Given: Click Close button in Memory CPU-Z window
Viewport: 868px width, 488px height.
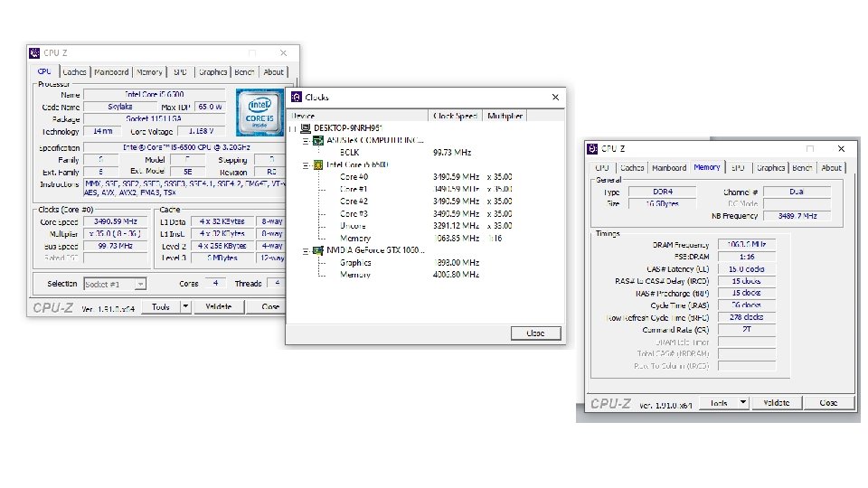Looking at the screenshot, I should click(x=828, y=403).
